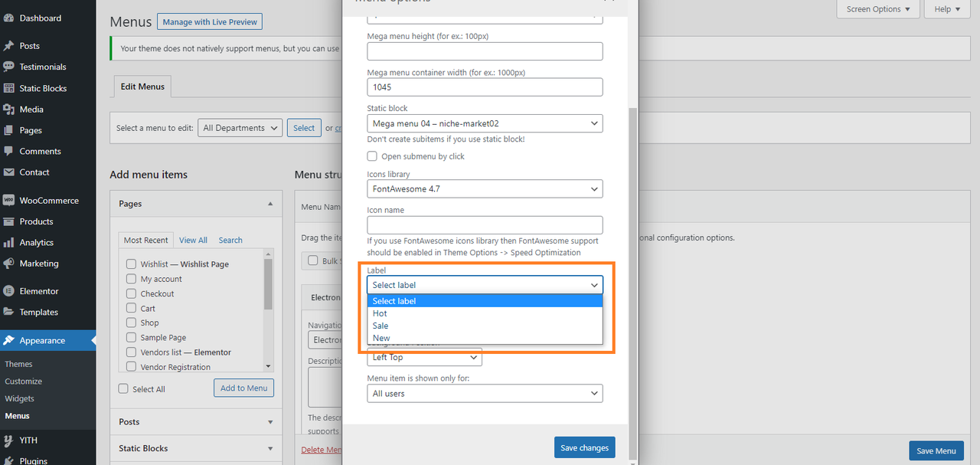The image size is (980, 465).
Task: Click the Mega menu container width field
Action: point(485,87)
